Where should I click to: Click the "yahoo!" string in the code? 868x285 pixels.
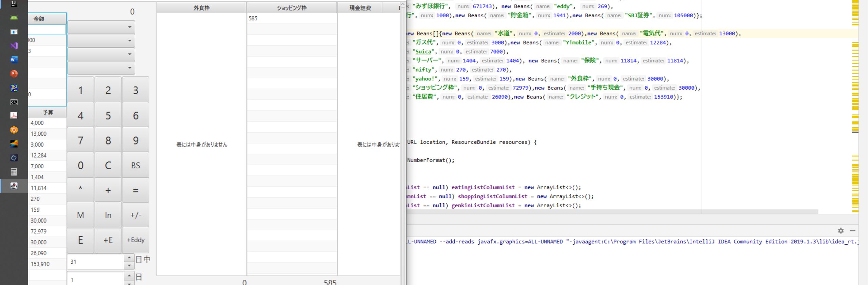[x=425, y=79]
